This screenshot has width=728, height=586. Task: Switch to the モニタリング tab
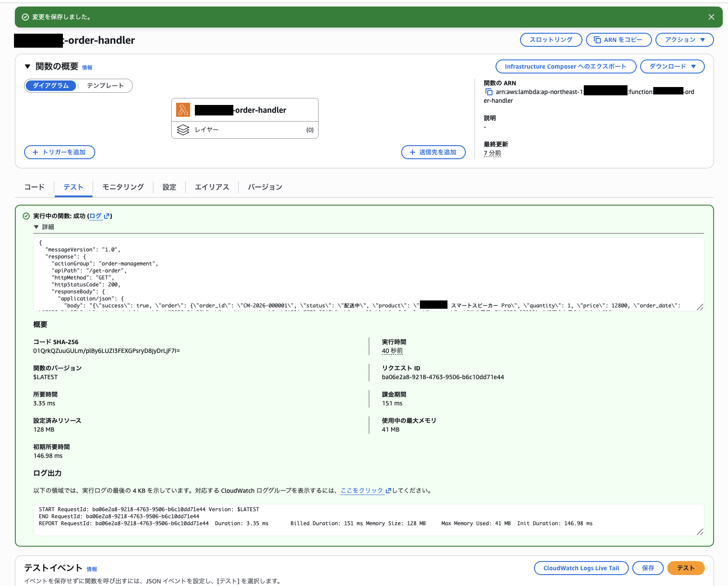(x=123, y=187)
